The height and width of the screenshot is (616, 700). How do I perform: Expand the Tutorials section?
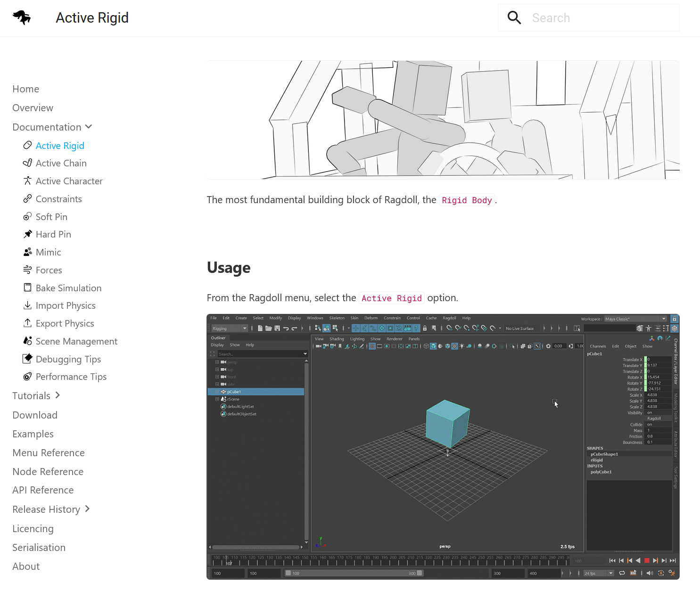coord(58,395)
